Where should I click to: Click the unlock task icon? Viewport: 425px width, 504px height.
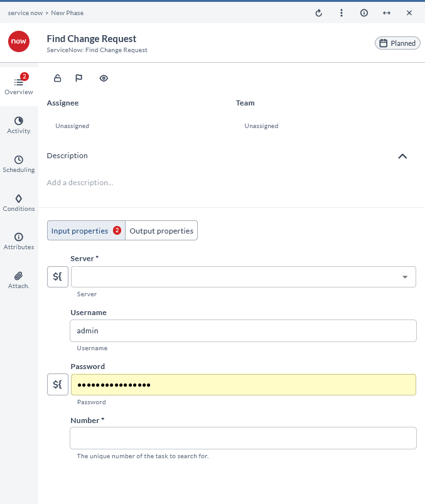pos(57,78)
